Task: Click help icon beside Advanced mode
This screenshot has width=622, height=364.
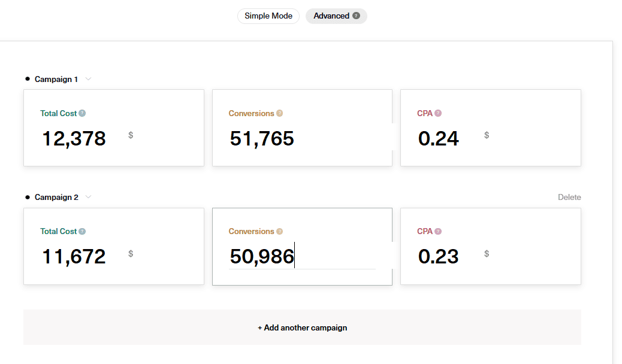Action: (357, 16)
